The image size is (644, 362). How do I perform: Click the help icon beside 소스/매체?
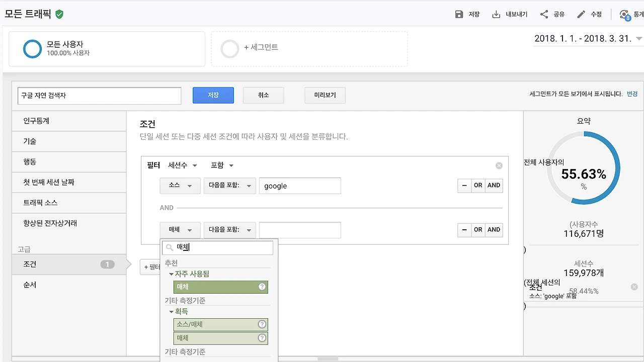[262, 324]
